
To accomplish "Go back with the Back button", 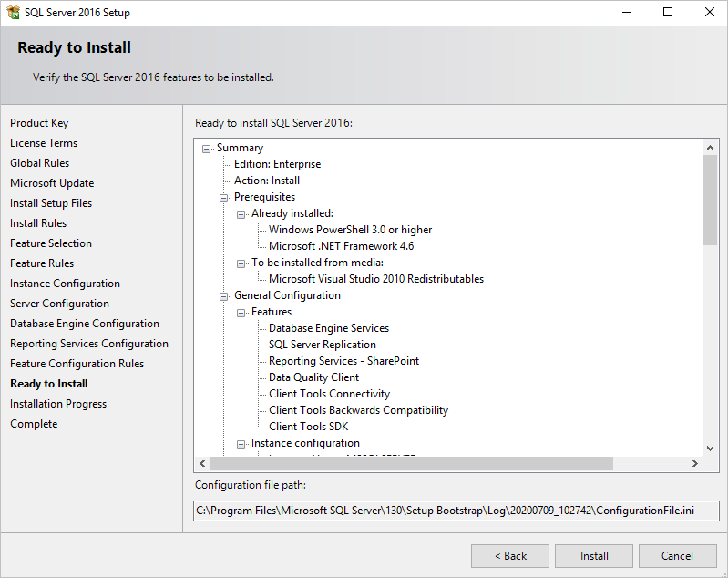I will pos(510,556).
